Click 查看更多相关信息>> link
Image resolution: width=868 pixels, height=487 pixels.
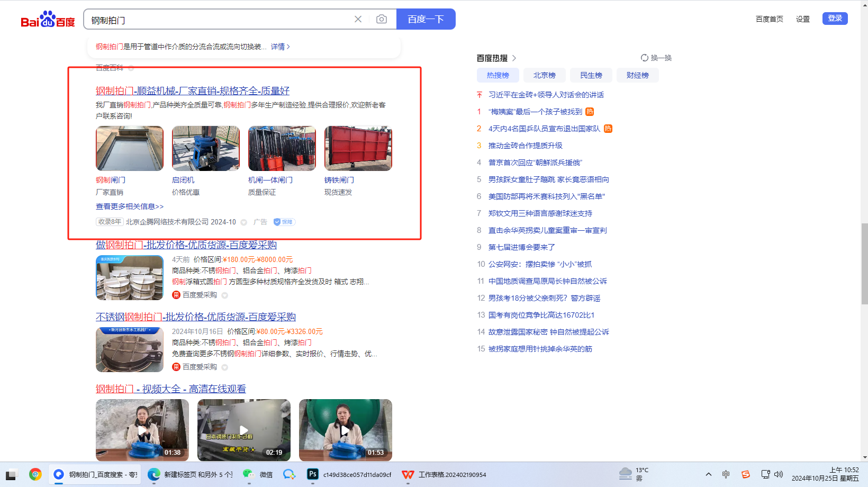click(130, 206)
